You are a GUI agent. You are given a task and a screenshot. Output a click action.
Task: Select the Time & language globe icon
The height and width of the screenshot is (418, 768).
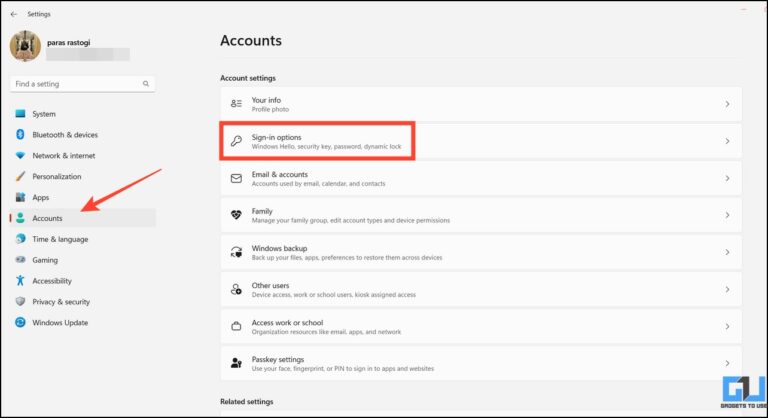(x=20, y=240)
